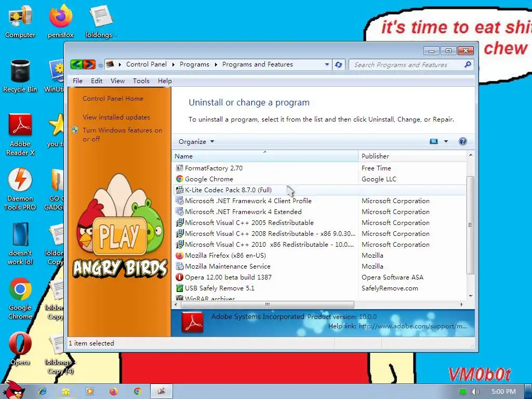Select the K-Lite Codec Pack icon
Screen dimensions: 532x399
[x=179, y=190]
